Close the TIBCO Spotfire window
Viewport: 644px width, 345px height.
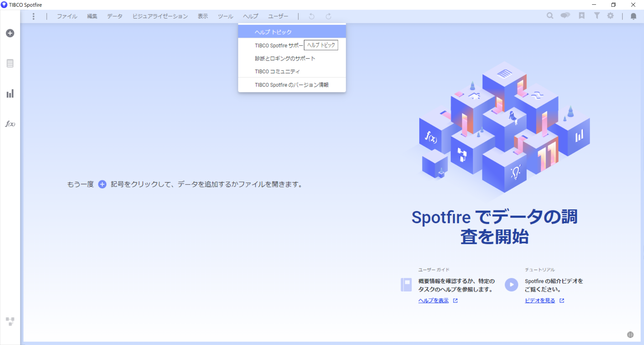click(633, 5)
